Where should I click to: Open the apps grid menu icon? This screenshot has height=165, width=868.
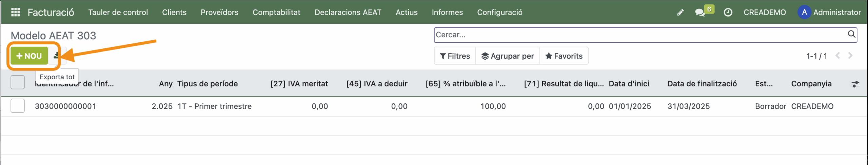coord(16,13)
